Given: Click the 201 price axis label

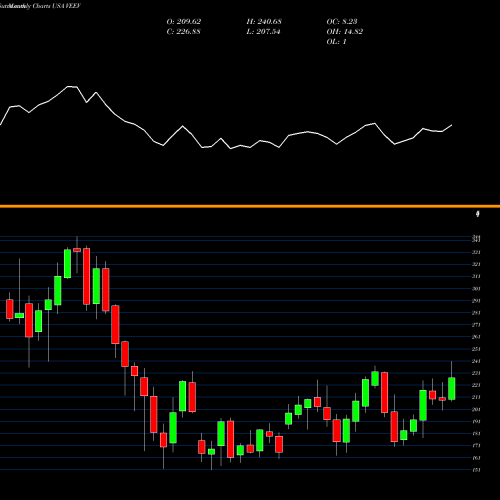Looking at the screenshot, I should (476, 409).
